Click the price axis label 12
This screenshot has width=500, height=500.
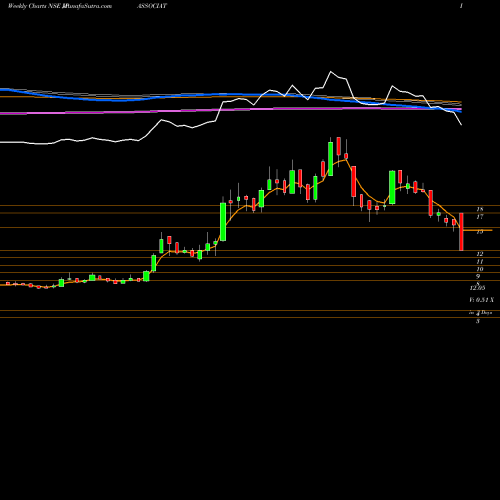click(x=480, y=254)
